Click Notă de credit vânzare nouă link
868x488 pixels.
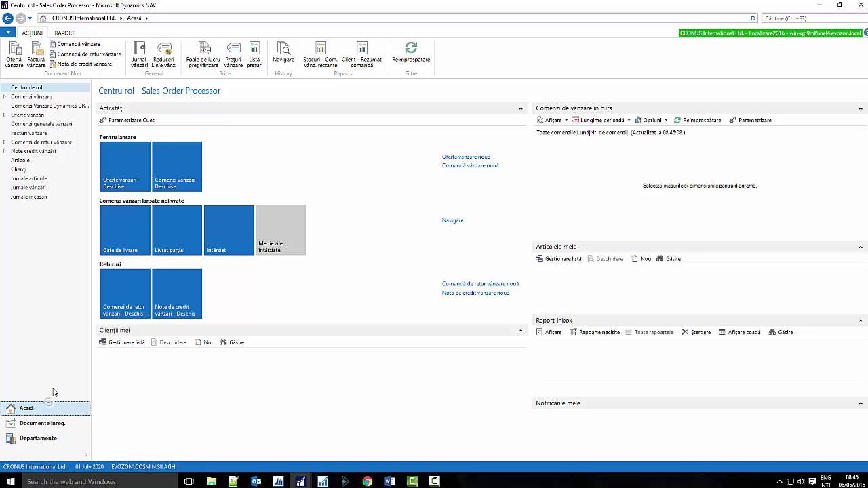click(475, 293)
